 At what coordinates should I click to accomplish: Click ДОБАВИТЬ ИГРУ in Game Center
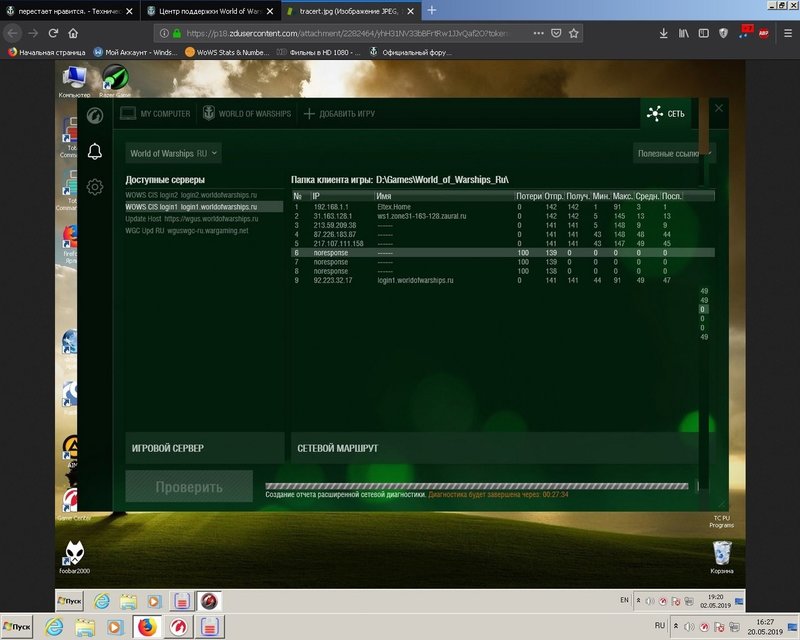click(339, 113)
